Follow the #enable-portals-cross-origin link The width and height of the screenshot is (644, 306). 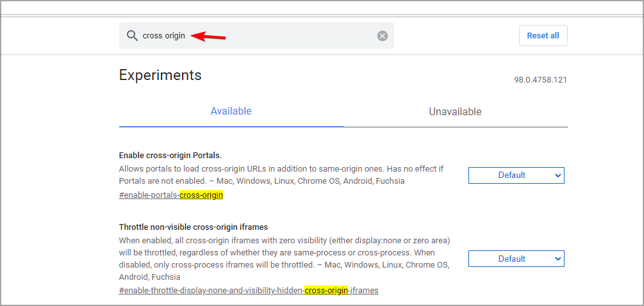click(x=171, y=195)
